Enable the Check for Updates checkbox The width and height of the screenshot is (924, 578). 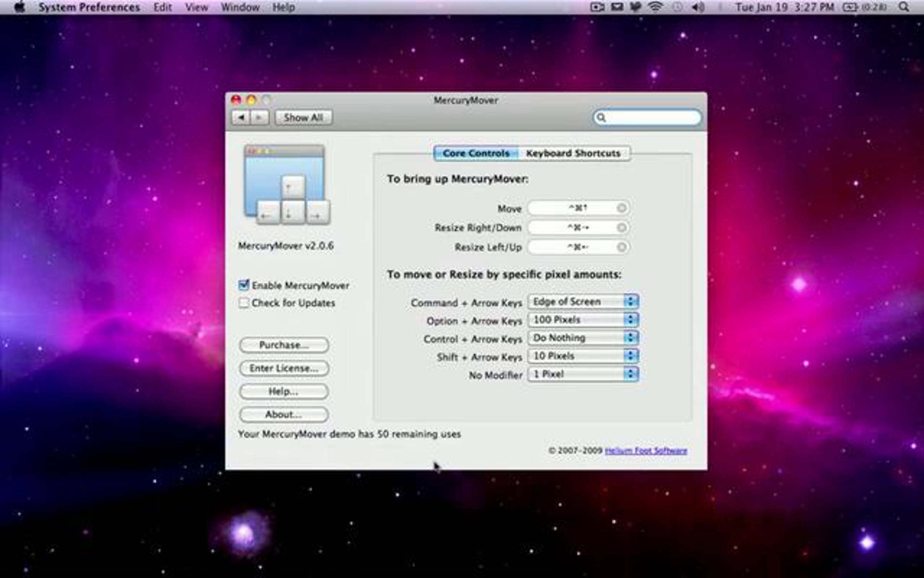click(x=244, y=303)
